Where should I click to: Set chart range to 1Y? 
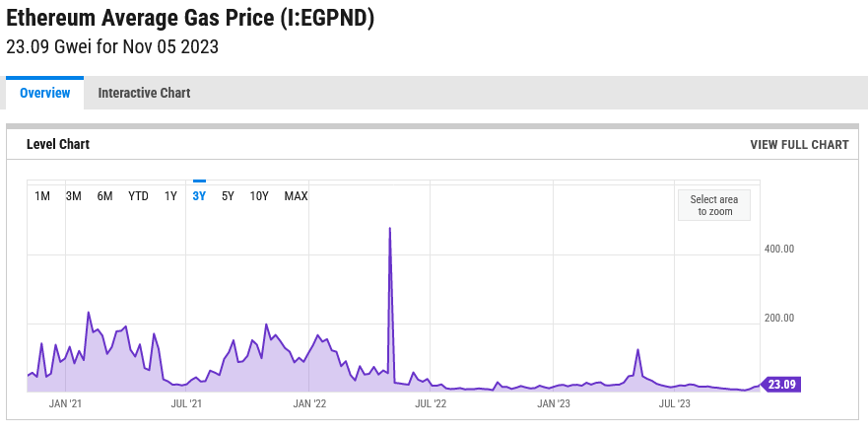170,196
